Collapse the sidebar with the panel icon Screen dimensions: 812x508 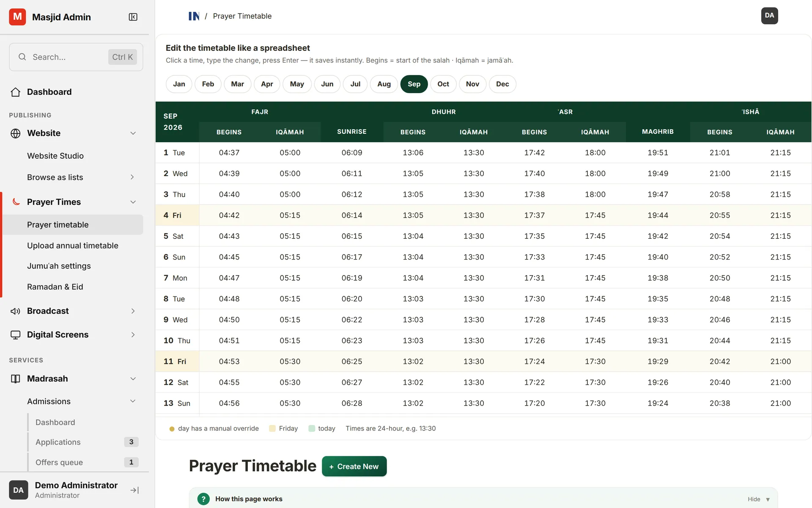(133, 17)
